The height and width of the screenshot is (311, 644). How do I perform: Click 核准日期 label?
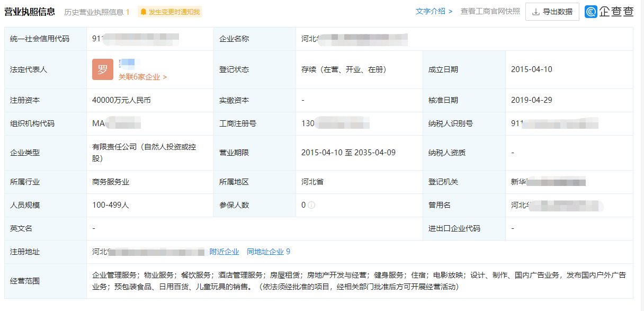click(x=443, y=100)
